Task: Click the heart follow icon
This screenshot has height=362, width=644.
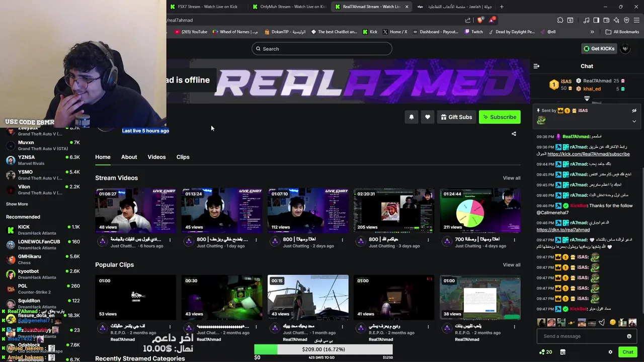Action: [427, 117]
